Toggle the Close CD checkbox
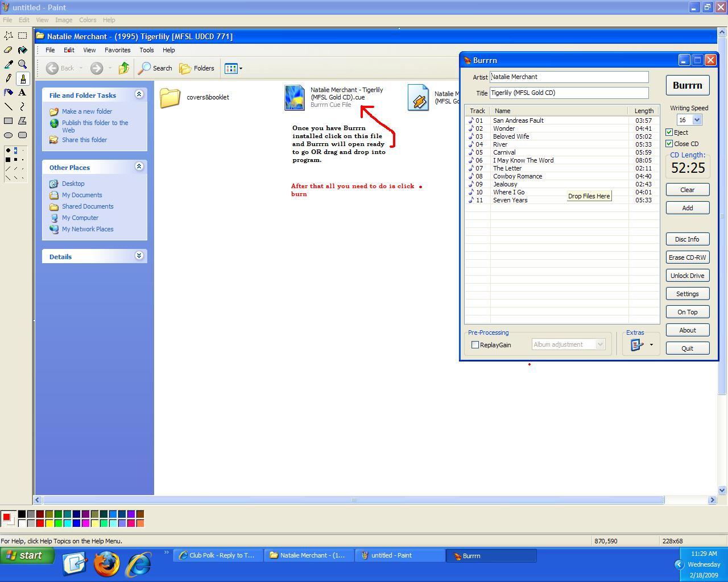The image size is (728, 582). 669,143
